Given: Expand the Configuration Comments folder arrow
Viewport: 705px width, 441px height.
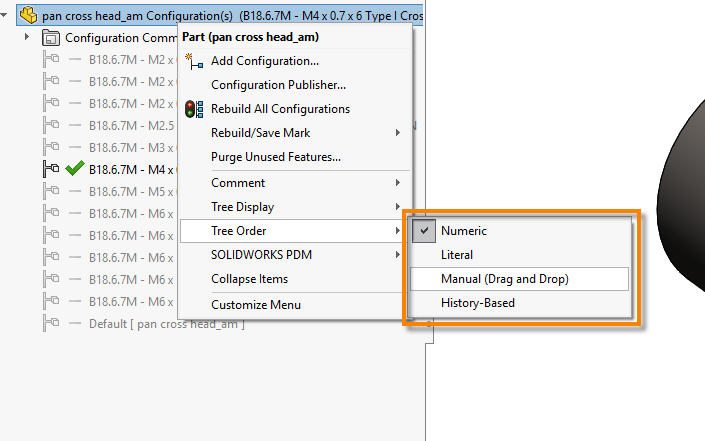Looking at the screenshot, I should pyautogui.click(x=27, y=37).
